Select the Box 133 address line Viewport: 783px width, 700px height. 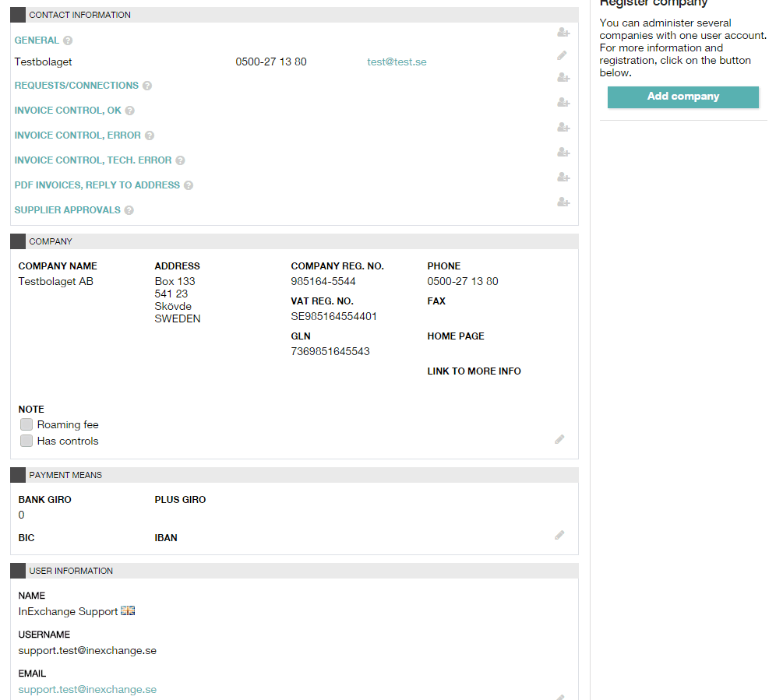[x=175, y=281]
